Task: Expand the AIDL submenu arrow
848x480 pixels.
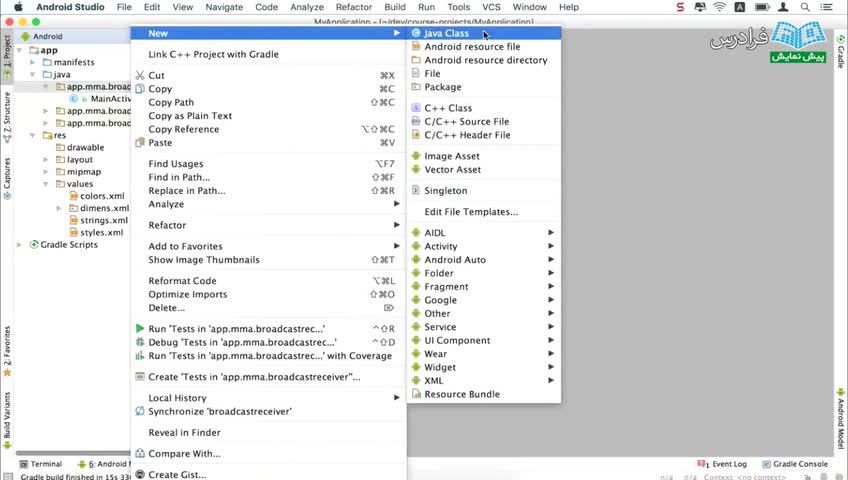Action: pyautogui.click(x=551, y=232)
